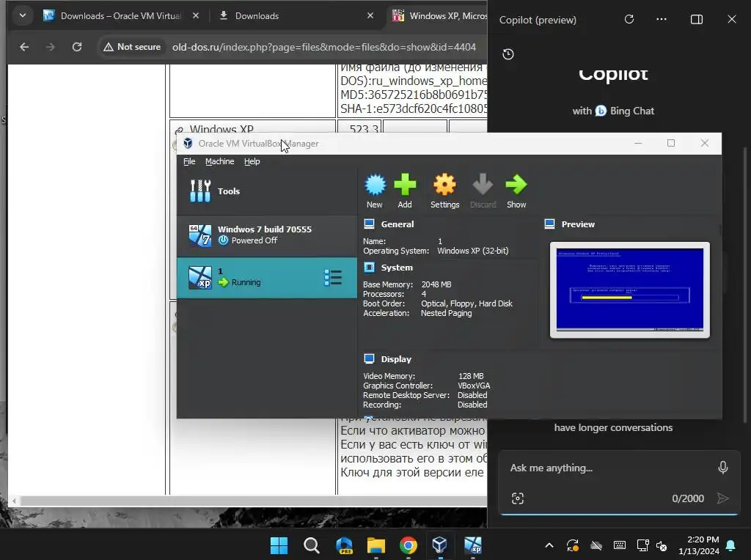Click the touch keyboard tray icon
751x560 pixels.
[619, 545]
